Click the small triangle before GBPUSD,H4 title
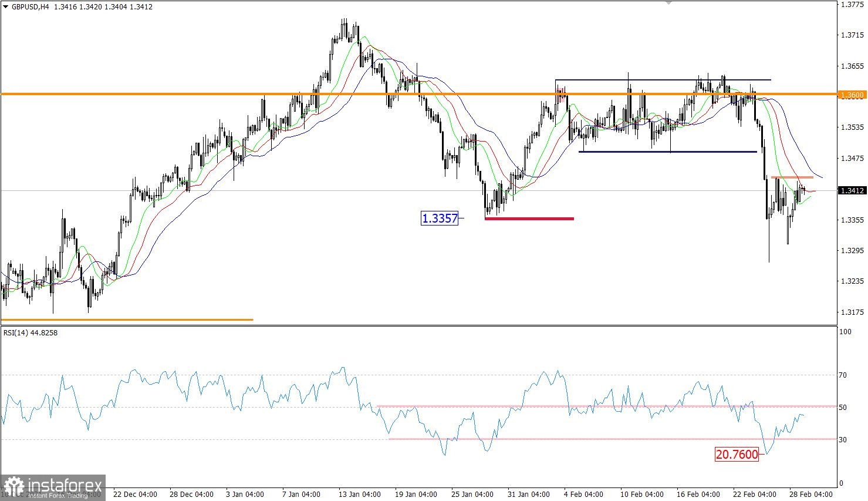The height and width of the screenshot is (501, 868). tap(5, 7)
